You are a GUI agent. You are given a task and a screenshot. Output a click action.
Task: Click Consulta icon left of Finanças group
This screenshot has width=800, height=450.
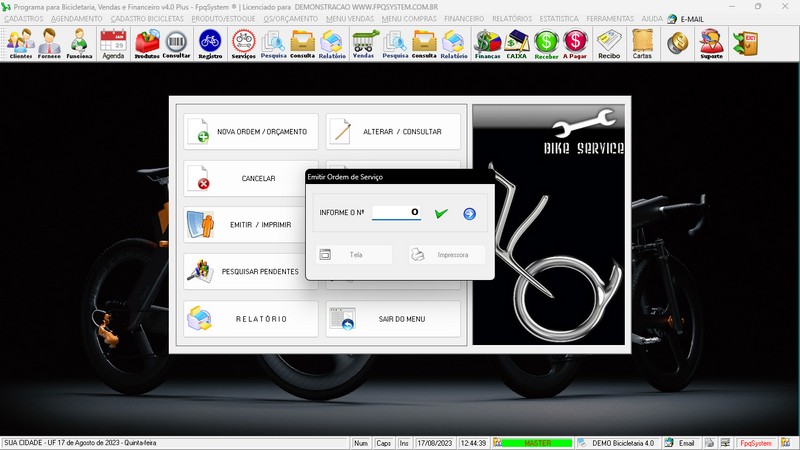[424, 44]
